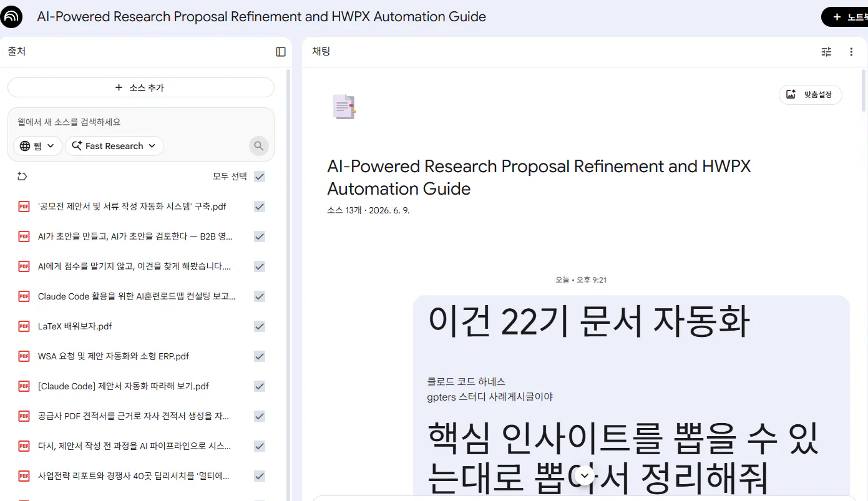Click the web source search field

click(141, 122)
